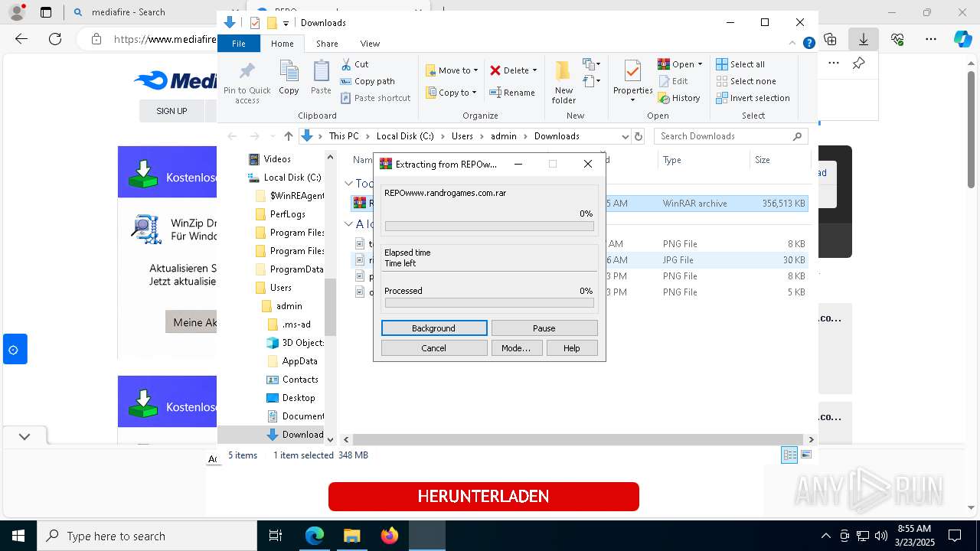Click Pin to Quick access icon
The image size is (980, 551).
pyautogui.click(x=247, y=83)
